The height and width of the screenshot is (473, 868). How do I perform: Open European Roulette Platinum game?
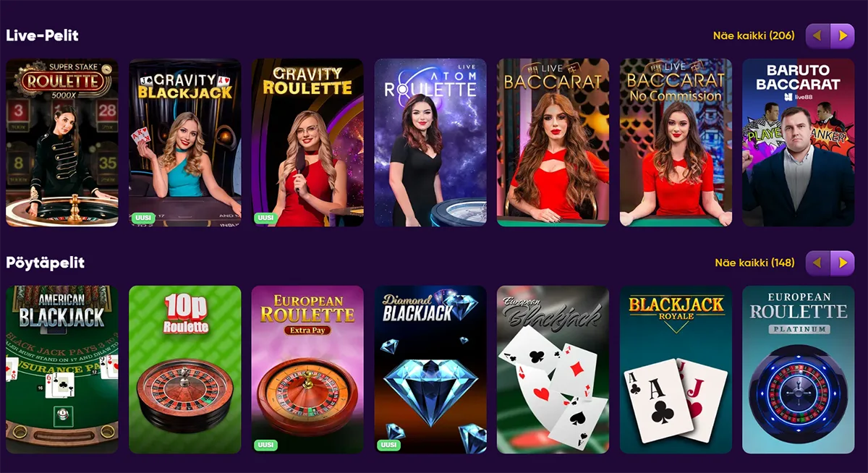[x=799, y=370]
